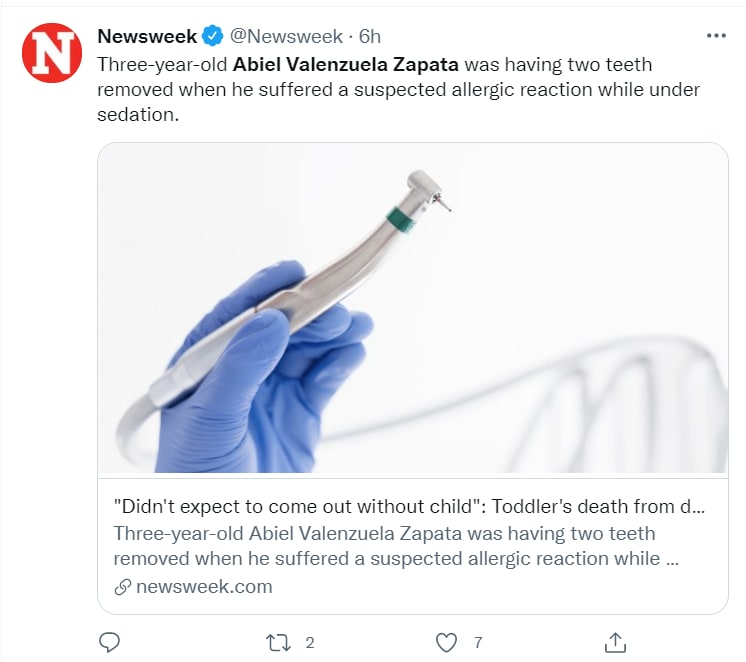
Task: Like the tweet with the heart icon
Action: (448, 641)
